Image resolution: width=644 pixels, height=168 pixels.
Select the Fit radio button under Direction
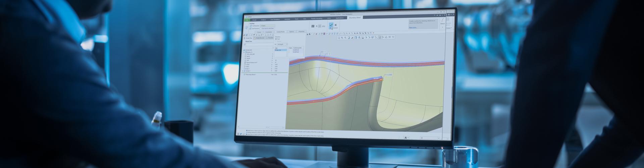click(x=276, y=39)
